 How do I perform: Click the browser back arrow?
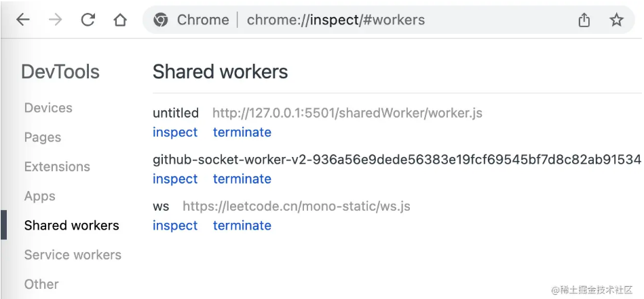pos(23,20)
